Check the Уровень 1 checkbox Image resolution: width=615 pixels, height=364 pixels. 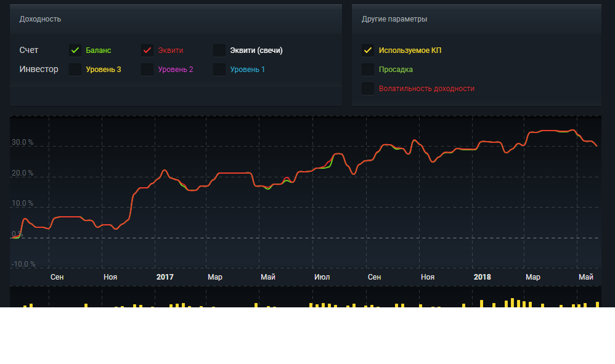click(219, 70)
